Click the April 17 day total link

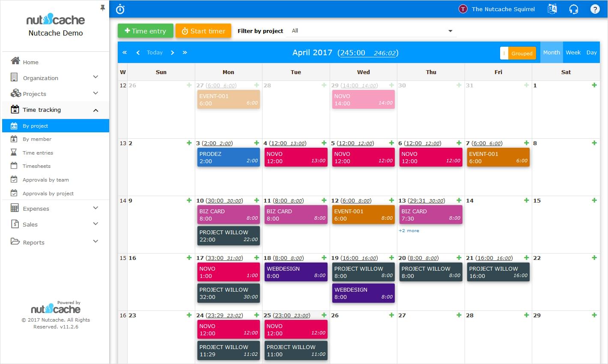coord(224,258)
